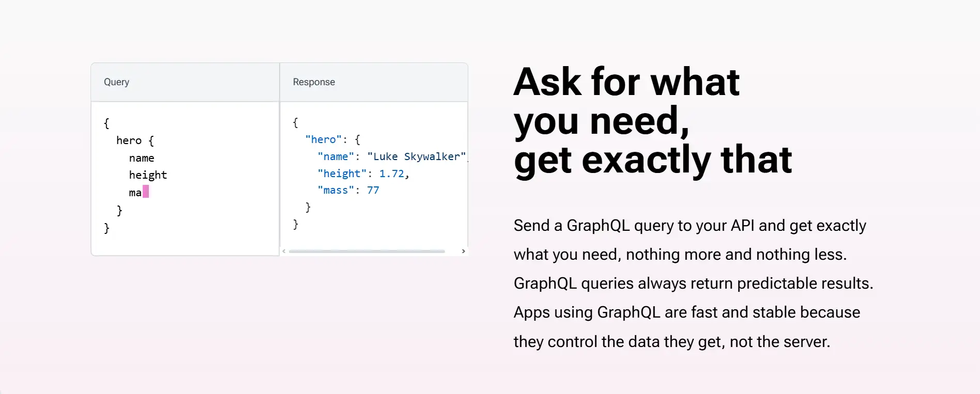
Task: Click the left scroll arrow under Response
Action: tap(284, 251)
